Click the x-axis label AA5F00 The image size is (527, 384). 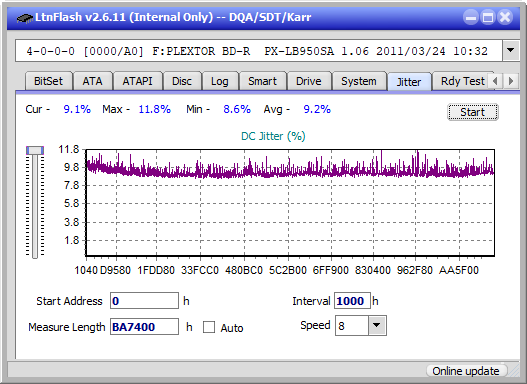458,270
